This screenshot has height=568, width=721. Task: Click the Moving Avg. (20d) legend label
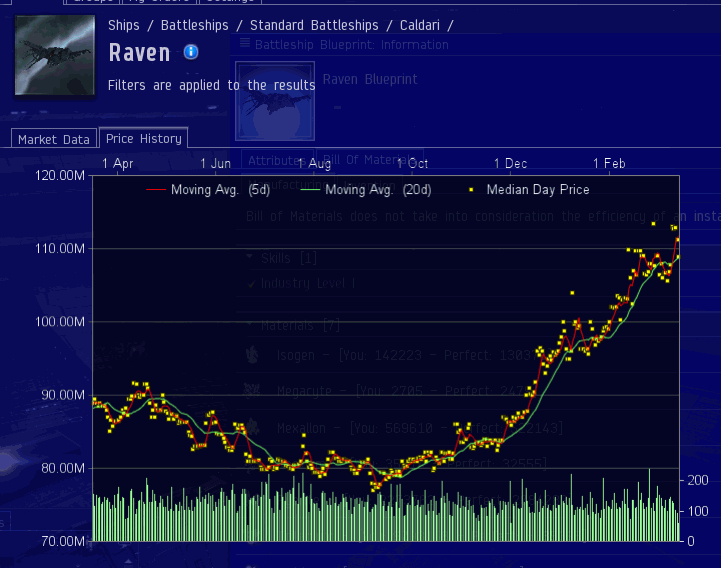(x=378, y=189)
